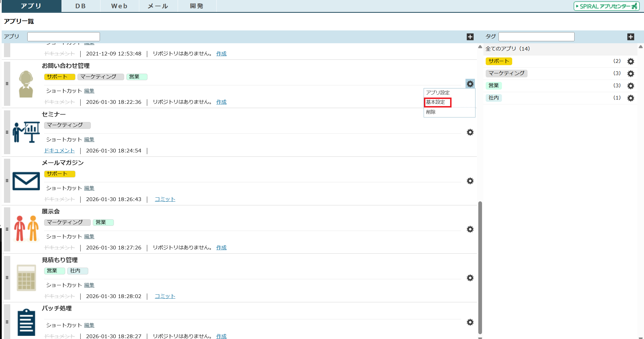Open gear settings for 社内 tag
This screenshot has width=644, height=339.
631,98
